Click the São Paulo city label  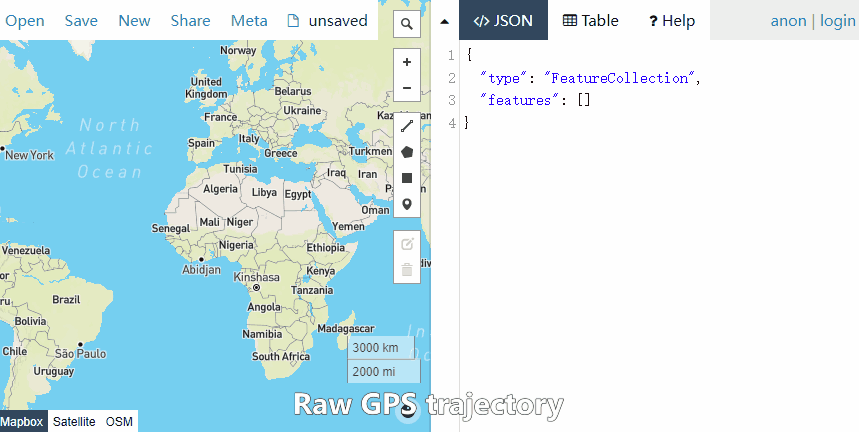(x=81, y=354)
